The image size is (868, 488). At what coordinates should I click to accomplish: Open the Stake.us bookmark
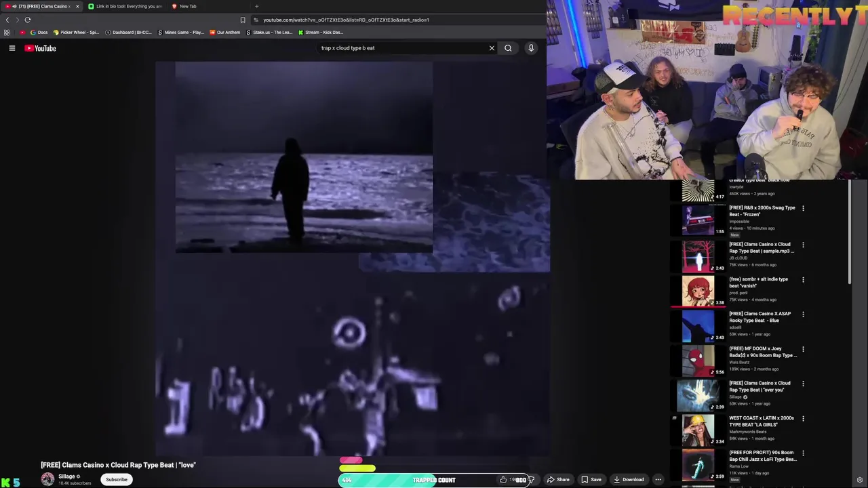pos(269,33)
